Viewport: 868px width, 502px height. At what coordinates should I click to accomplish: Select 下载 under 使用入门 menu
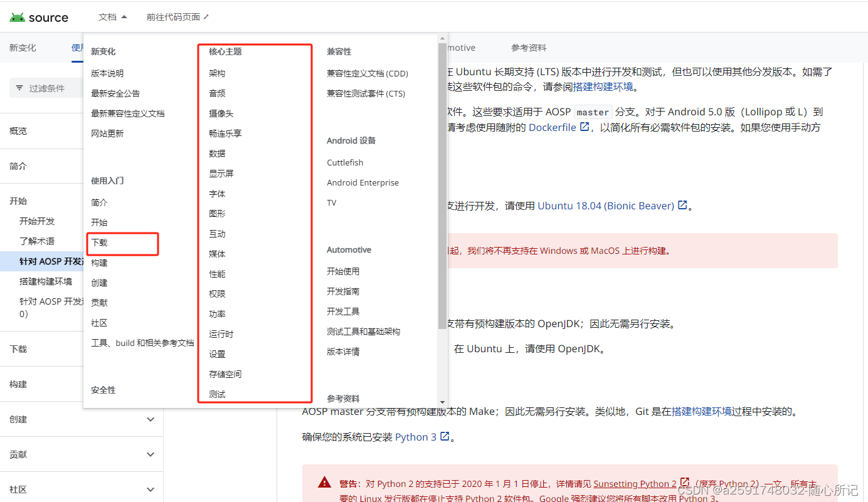(99, 243)
